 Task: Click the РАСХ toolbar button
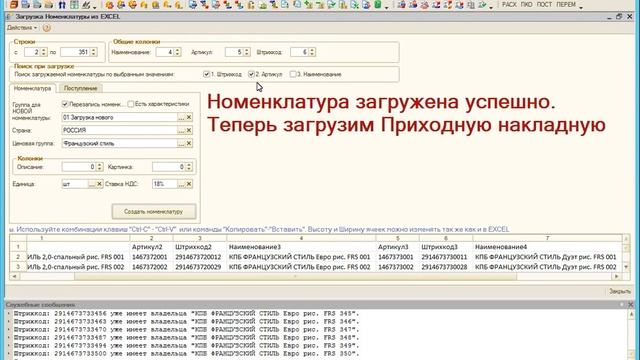click(509, 4)
